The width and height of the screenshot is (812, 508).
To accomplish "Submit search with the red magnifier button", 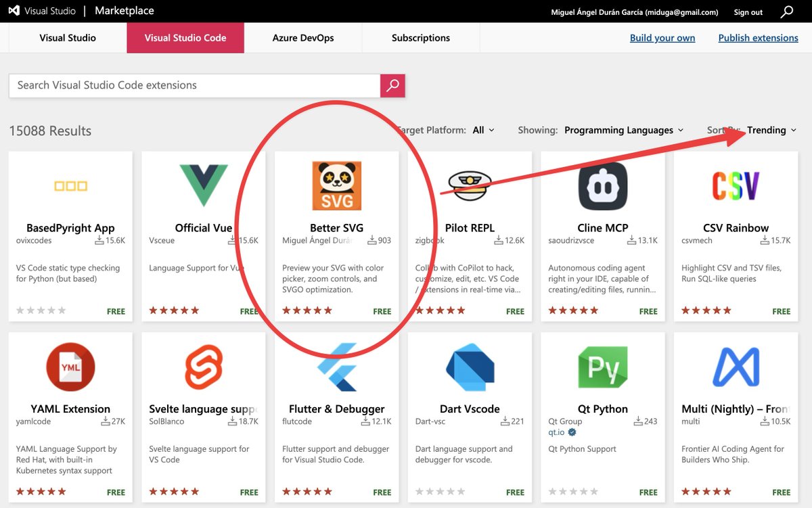I will [392, 85].
